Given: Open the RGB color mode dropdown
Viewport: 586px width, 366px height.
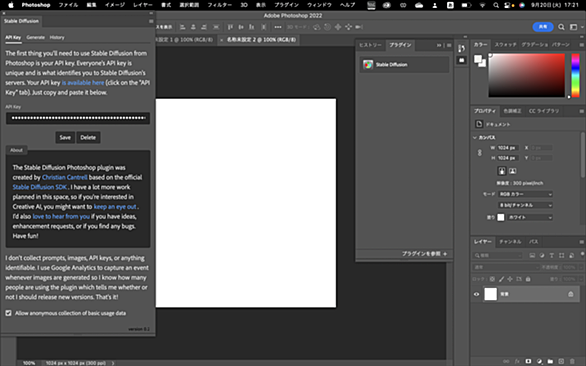Looking at the screenshot, I should [525, 194].
